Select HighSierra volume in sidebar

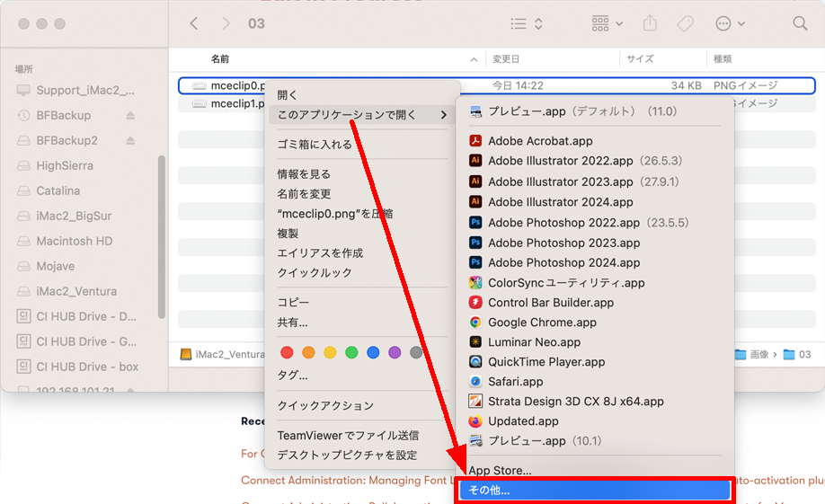click(55, 165)
